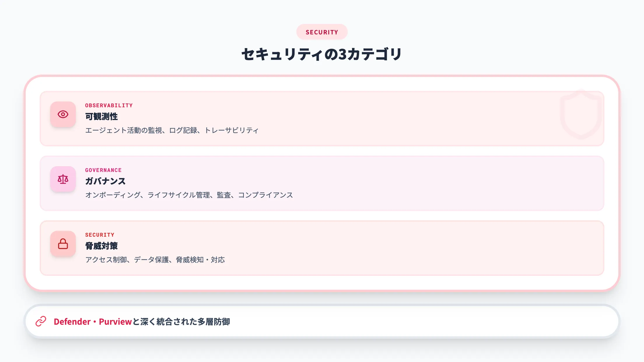Viewport: 644px width, 362px height.
Task: Click empty space in the 脅威対策 card
Action: 437,248
